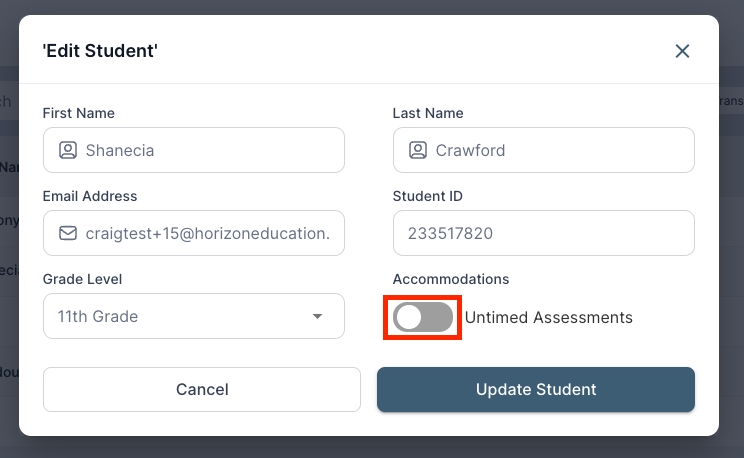The height and width of the screenshot is (458, 744).
Task: Select the 11th Grade combo box
Action: (180, 316)
